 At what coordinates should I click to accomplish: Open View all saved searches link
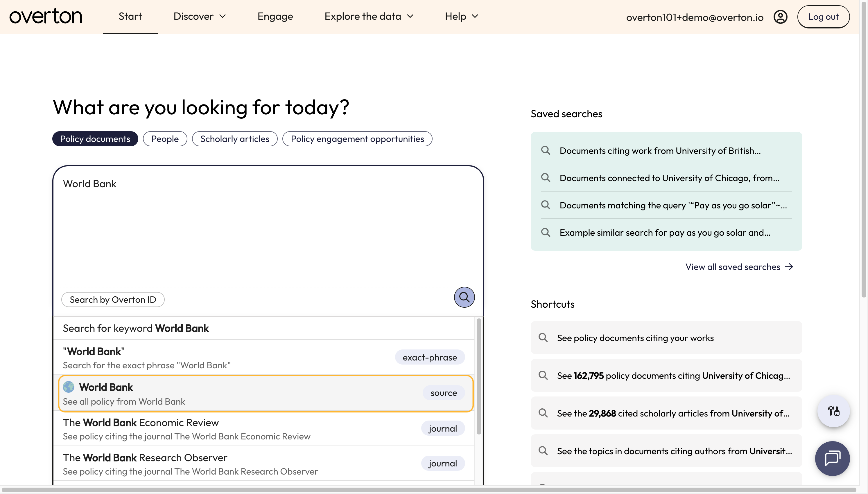(739, 267)
